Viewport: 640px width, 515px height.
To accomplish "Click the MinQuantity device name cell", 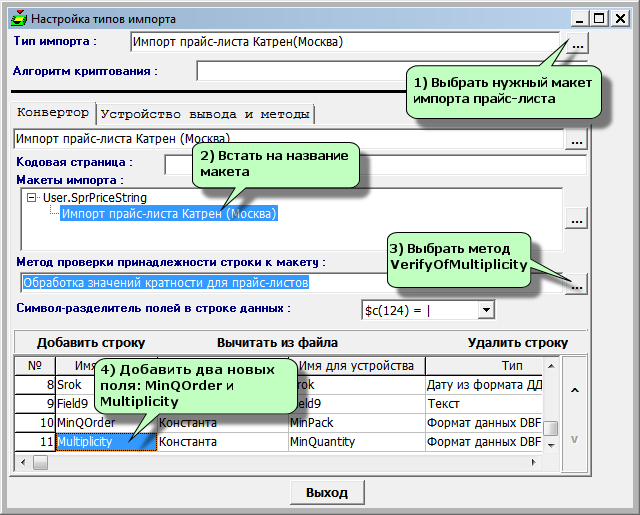I will [x=357, y=442].
